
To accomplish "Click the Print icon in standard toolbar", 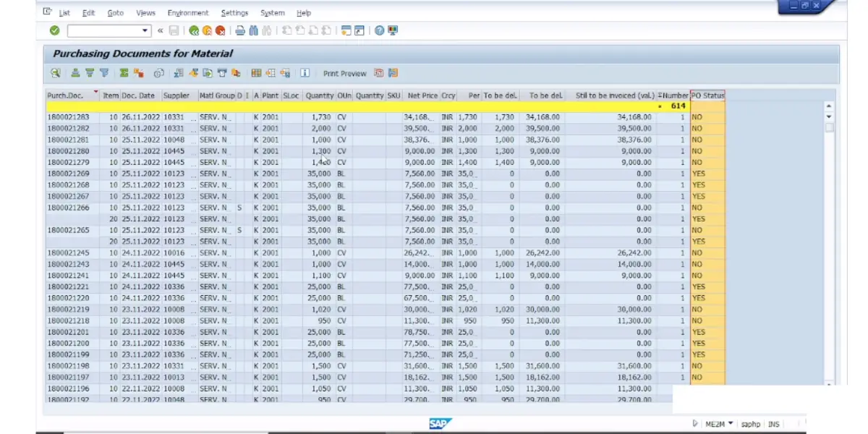I will click(x=240, y=30).
